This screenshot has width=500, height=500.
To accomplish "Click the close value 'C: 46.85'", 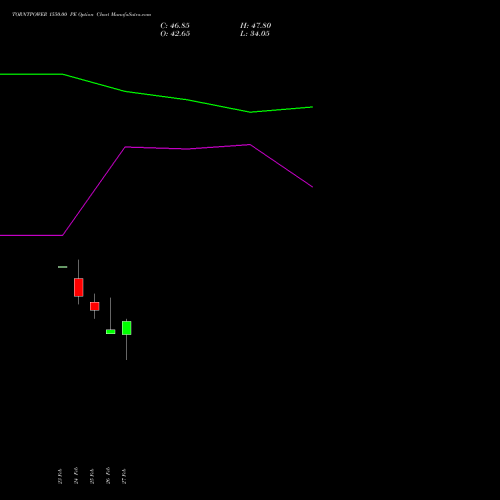I will coord(175,26).
